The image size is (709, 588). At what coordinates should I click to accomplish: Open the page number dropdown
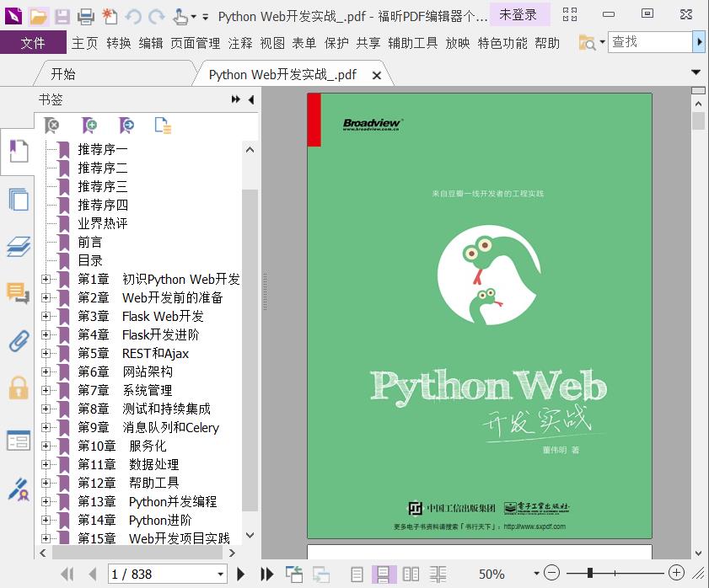(220, 574)
